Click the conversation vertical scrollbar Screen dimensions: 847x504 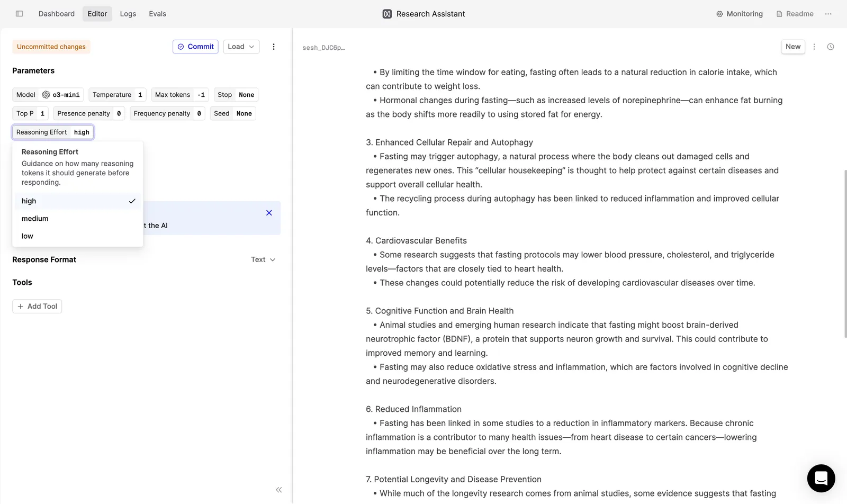845,254
